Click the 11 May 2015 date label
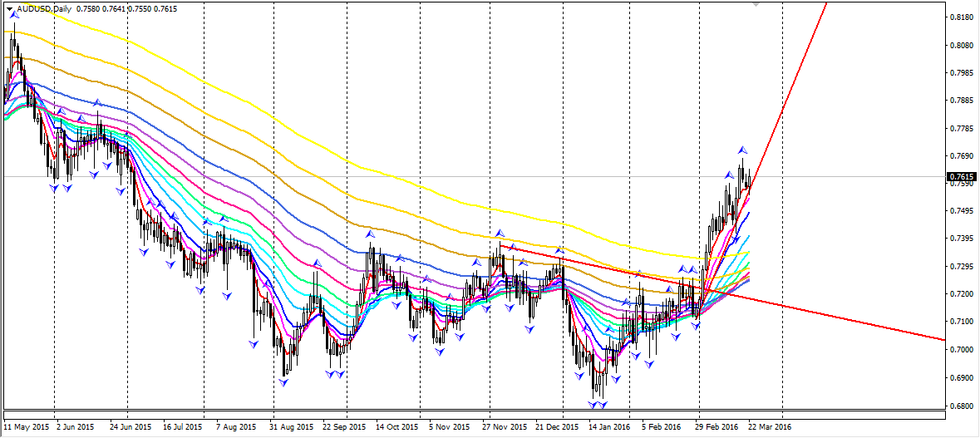 [27, 427]
